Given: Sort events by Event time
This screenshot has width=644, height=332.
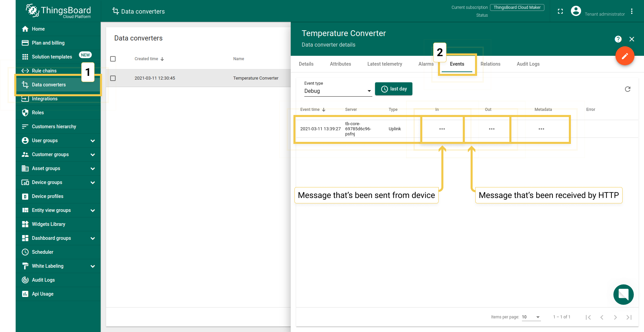Looking at the screenshot, I should [313, 110].
